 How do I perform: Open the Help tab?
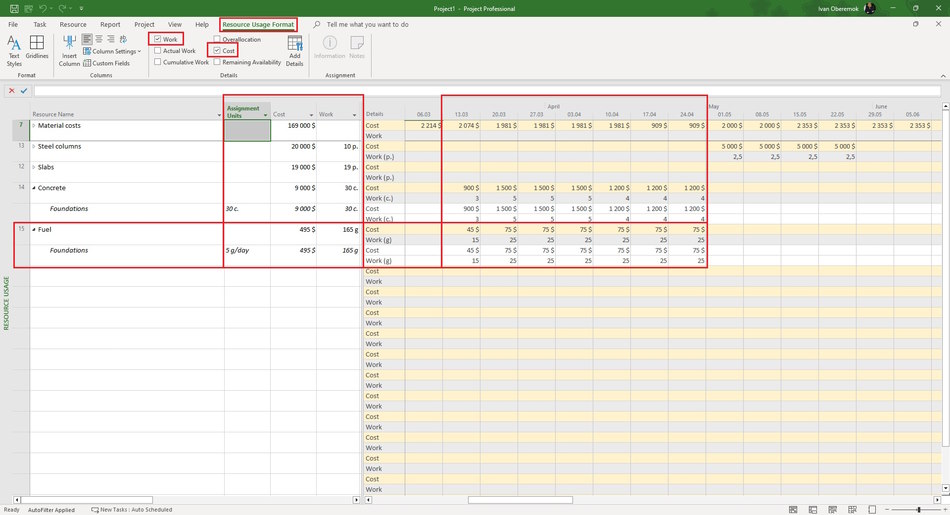click(202, 25)
